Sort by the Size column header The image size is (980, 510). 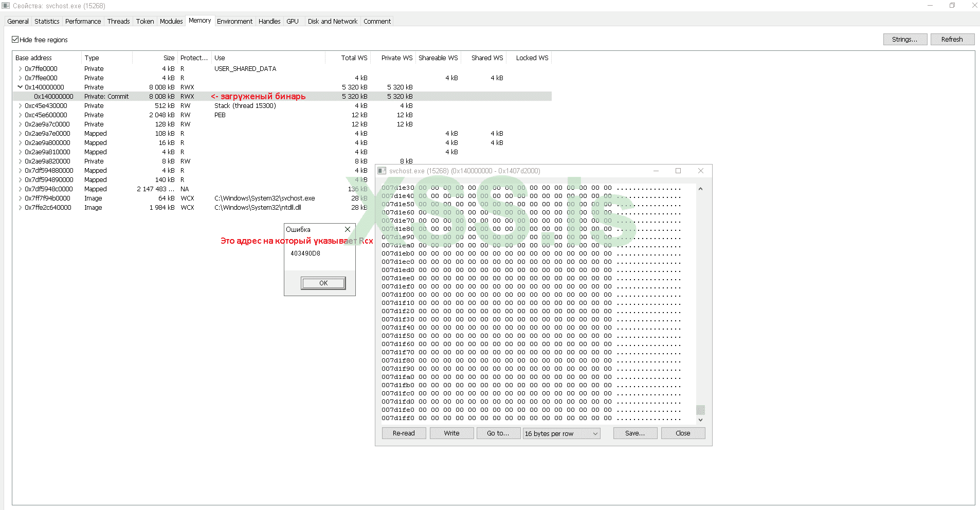(155, 58)
